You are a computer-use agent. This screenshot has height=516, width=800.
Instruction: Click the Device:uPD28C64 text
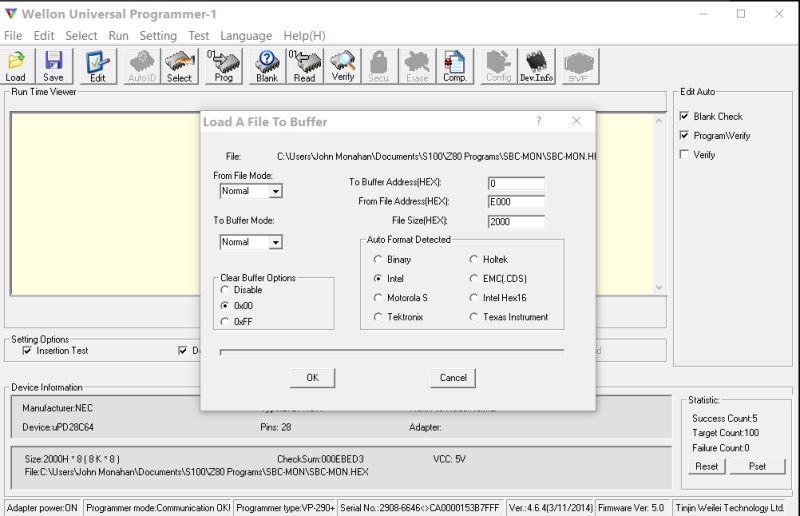tap(58, 427)
